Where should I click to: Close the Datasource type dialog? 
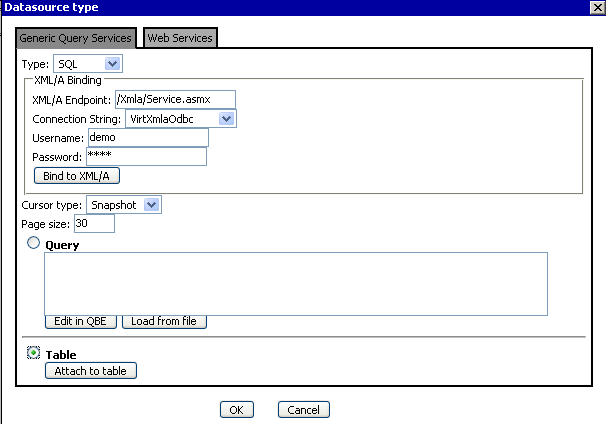pyautogui.click(x=596, y=7)
